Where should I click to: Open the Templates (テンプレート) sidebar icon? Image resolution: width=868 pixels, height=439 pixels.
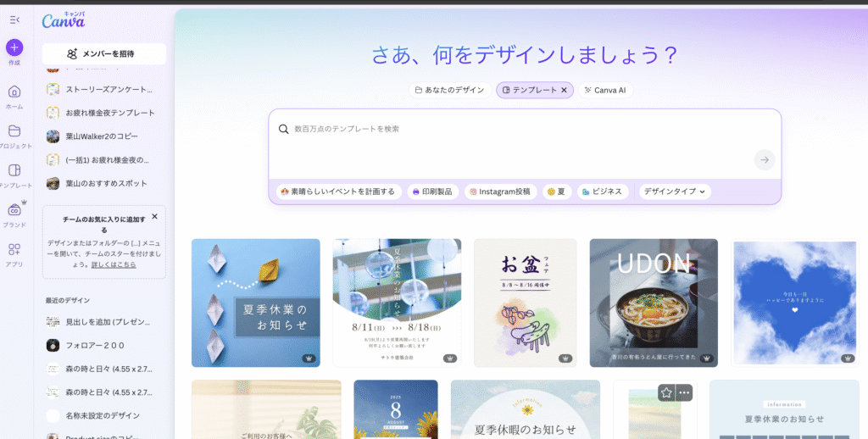coord(14,170)
